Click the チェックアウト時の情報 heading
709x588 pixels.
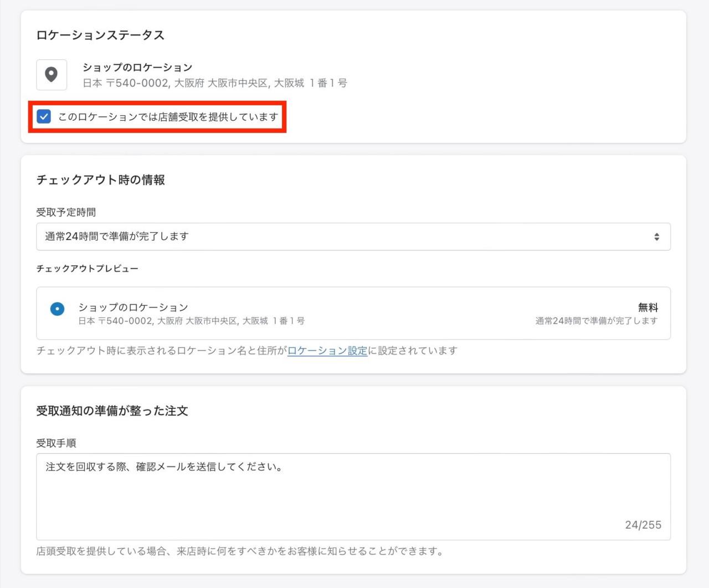coord(101,180)
